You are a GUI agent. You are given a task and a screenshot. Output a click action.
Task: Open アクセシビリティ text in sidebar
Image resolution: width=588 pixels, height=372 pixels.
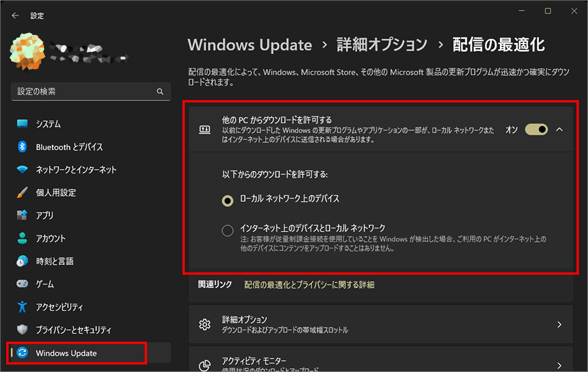point(59,307)
